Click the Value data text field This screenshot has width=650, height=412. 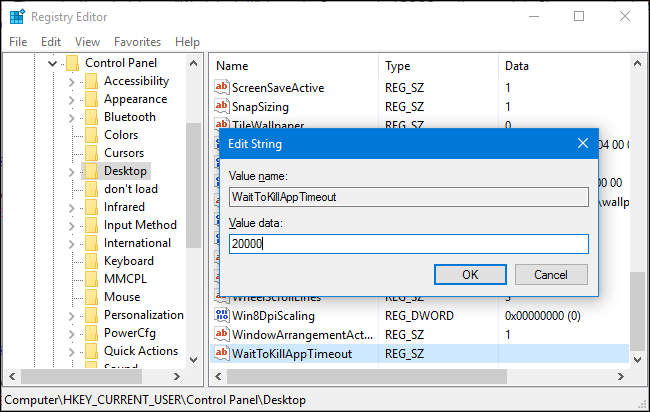408,243
